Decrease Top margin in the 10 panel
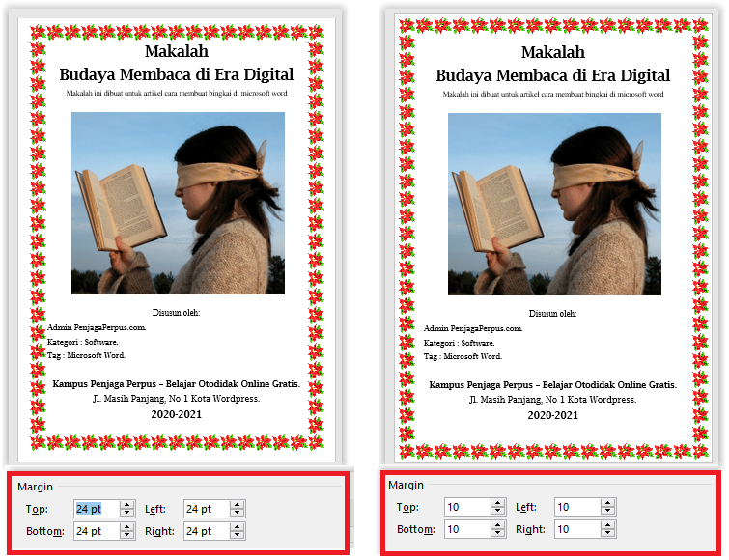 [498, 511]
